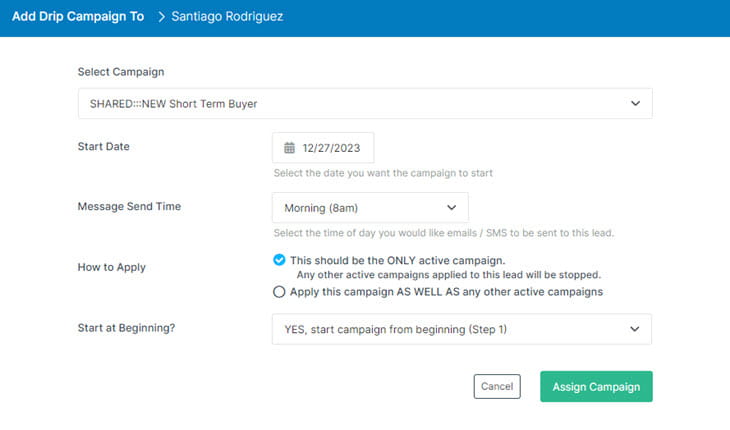The width and height of the screenshot is (730, 430).
Task: Click the 'Start at Beginning?' label
Action: click(126, 328)
